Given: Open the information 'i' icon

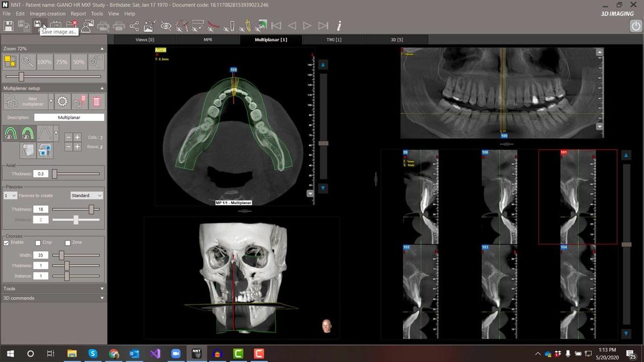Looking at the screenshot, I should (339, 25).
